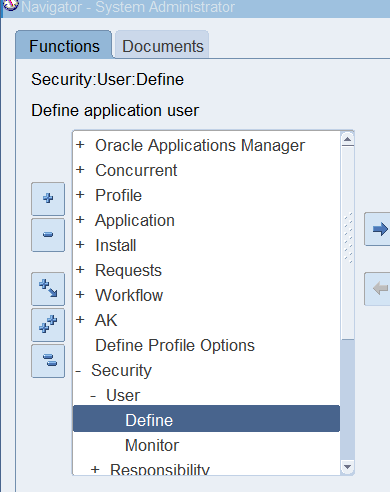Click the blue right arrow Add button

(x=377, y=229)
